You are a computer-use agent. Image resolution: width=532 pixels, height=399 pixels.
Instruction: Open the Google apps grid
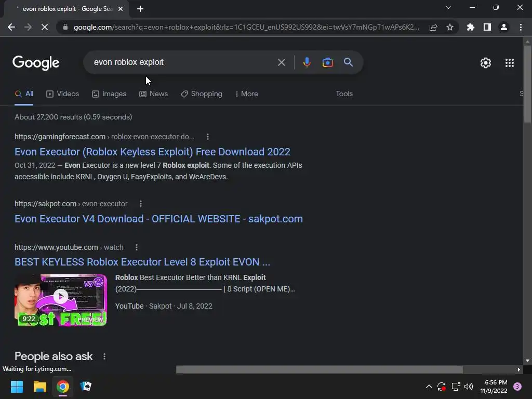(x=510, y=63)
